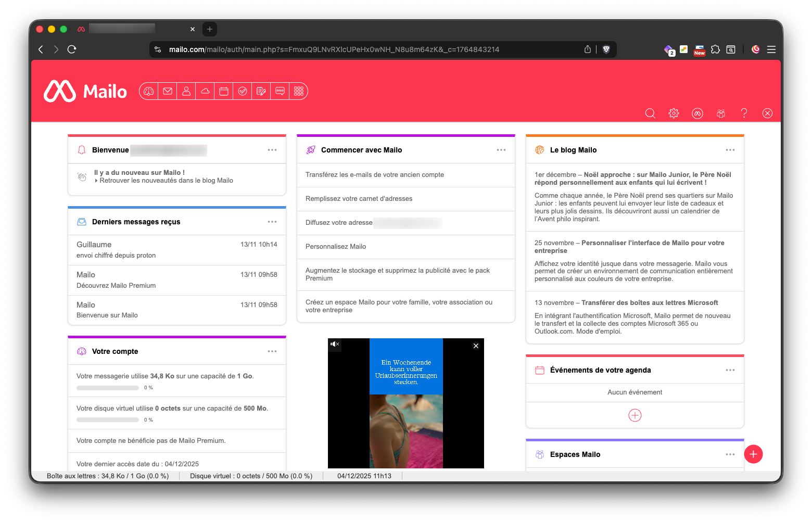Open the all apps grid icon

coord(299,91)
